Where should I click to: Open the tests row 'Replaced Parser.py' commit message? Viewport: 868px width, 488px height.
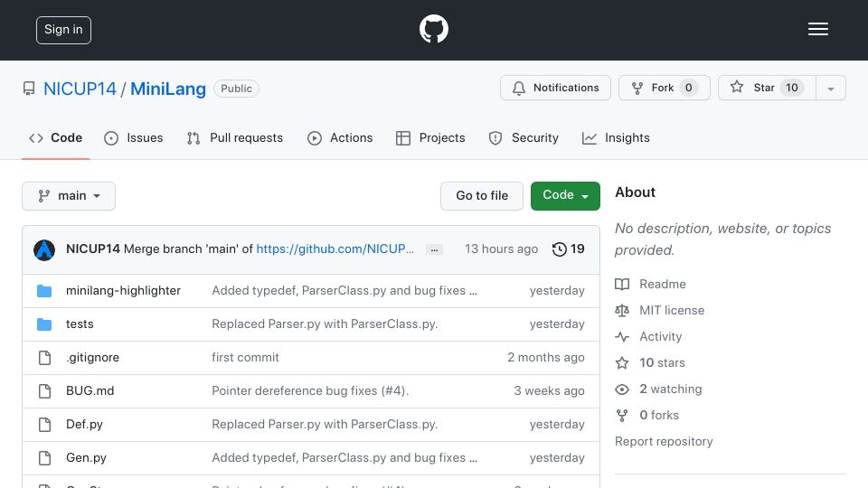pos(325,324)
